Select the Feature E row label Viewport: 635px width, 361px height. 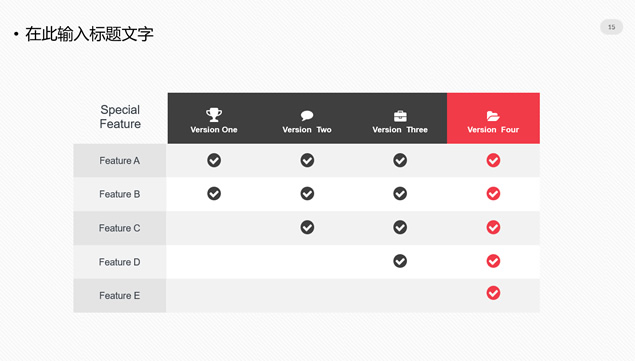pos(119,296)
